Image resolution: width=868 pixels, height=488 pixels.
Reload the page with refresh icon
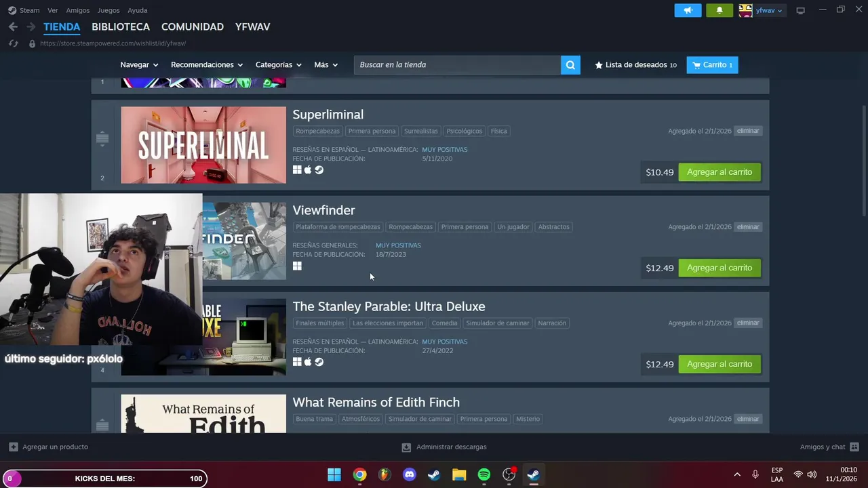(x=13, y=43)
